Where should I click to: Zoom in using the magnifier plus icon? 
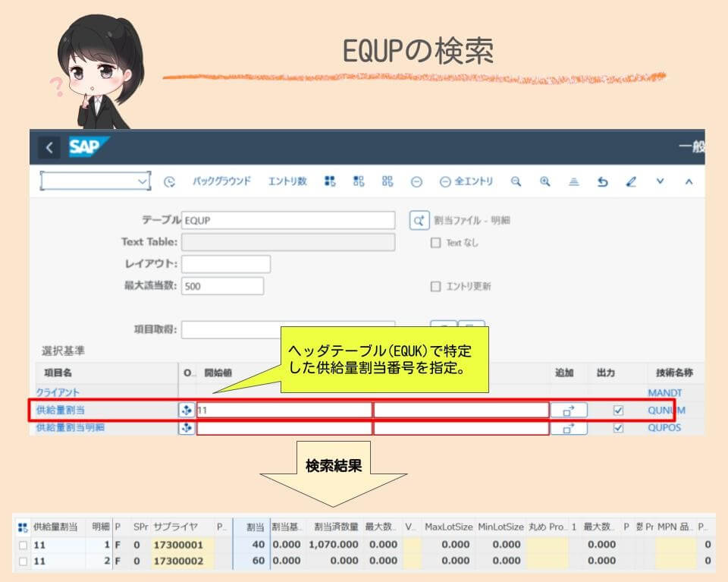544,181
